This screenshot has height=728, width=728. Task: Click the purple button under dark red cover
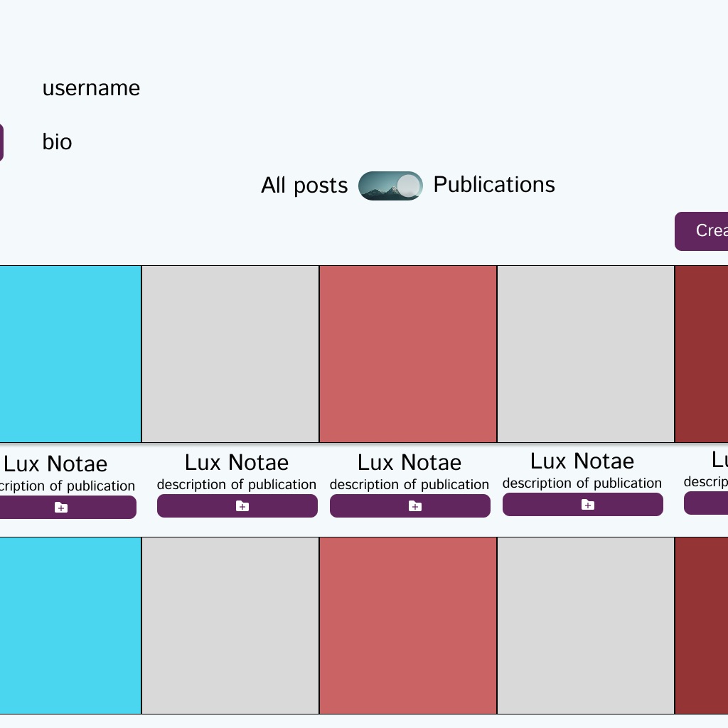coord(707,503)
